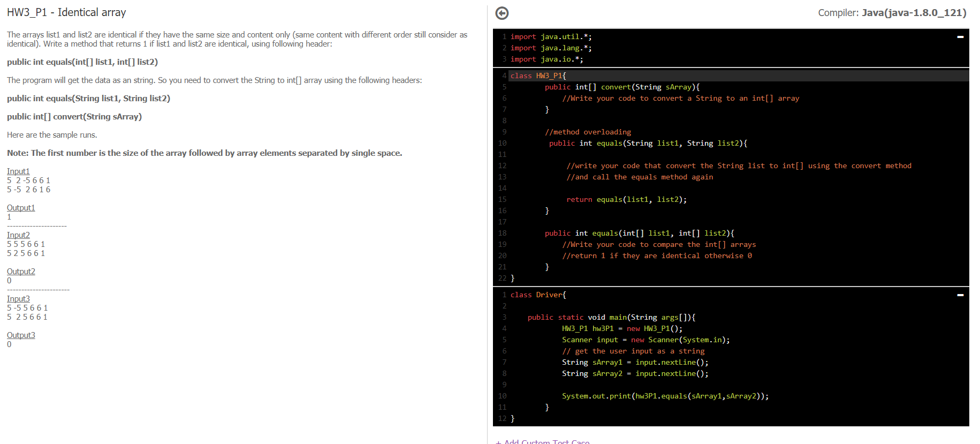Viewport: 980px width, 444px height.
Task: Click the //and call the equals method comment
Action: 640,177
